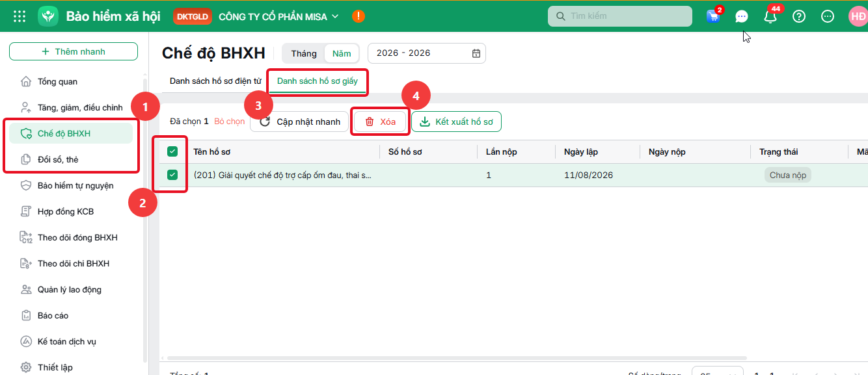Uncheck the (201) Giải quyết chế độ row checkbox
Viewport: 868px width, 375px height.
coord(172,175)
